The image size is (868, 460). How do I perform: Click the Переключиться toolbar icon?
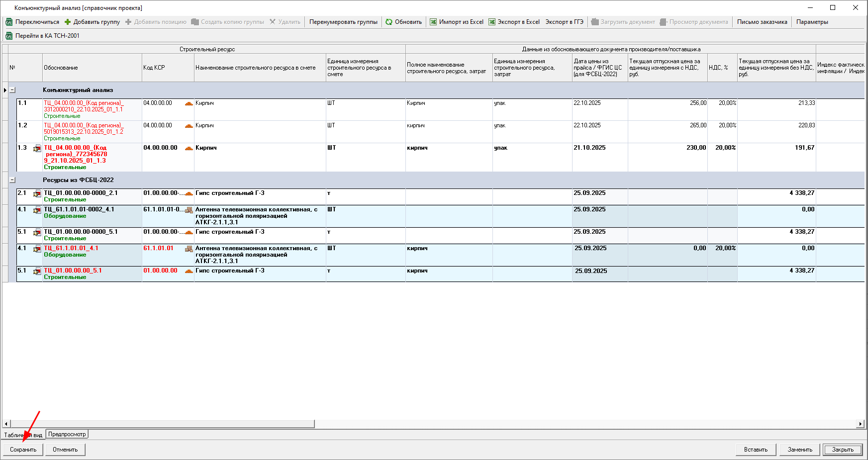[9, 22]
